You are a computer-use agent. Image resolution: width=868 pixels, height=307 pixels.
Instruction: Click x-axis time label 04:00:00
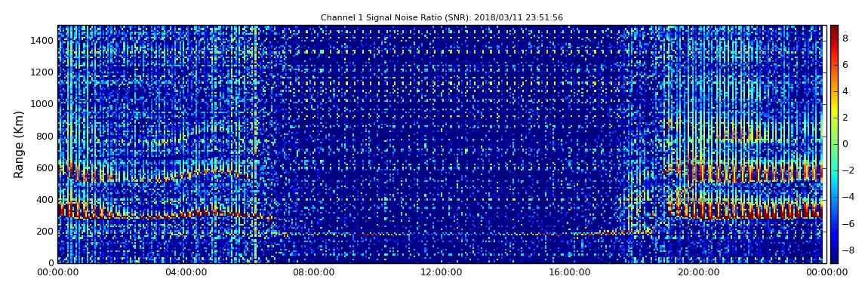point(186,272)
